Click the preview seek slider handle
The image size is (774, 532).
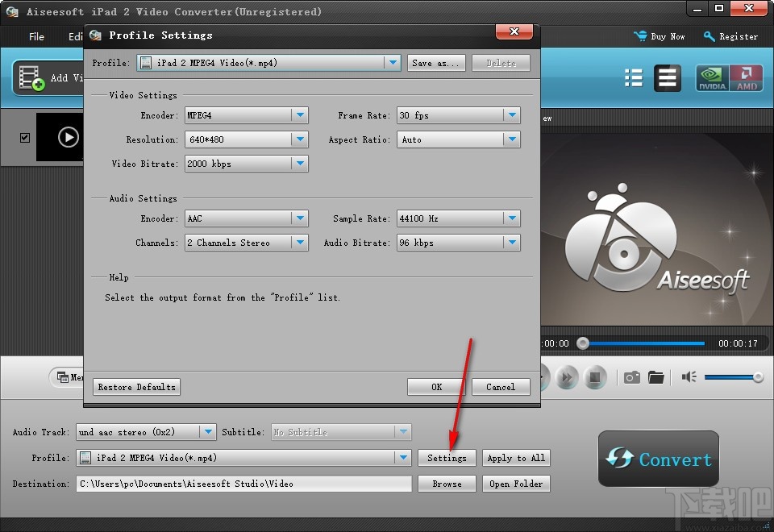(583, 343)
